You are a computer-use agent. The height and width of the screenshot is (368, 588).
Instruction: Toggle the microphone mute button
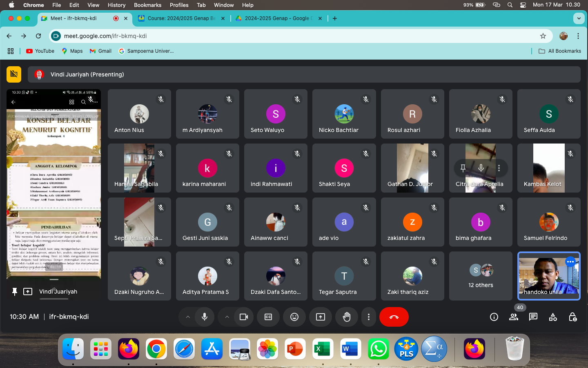[x=205, y=317]
